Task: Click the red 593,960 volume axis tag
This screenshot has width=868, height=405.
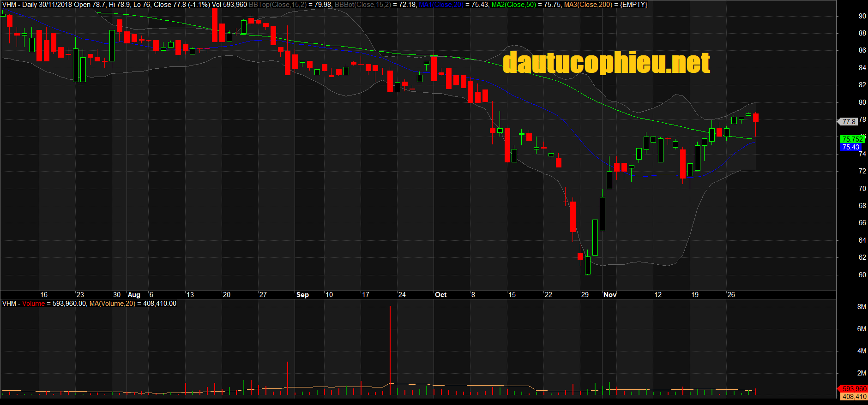Action: 854,389
